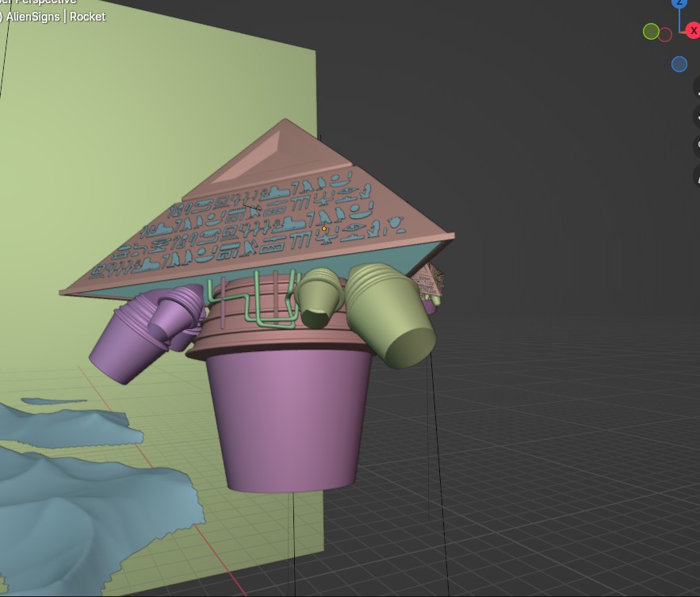Click the blue Z axis gizmo handle
Image resolution: width=700 pixels, height=597 pixels.
[679, 2]
